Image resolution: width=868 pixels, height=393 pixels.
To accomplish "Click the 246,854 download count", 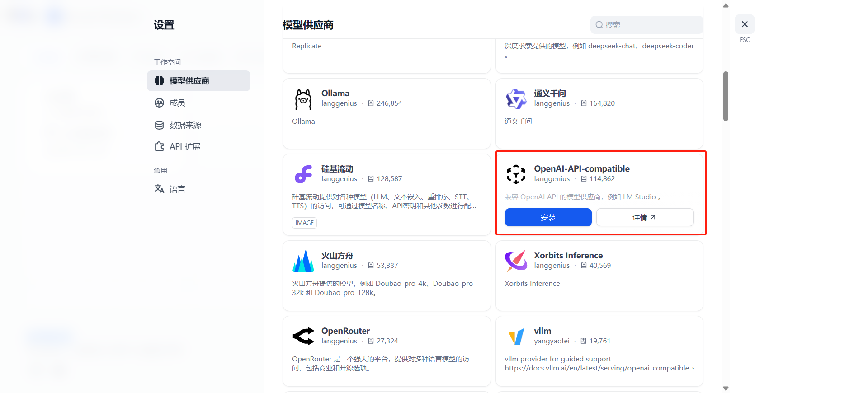I will pyautogui.click(x=389, y=103).
